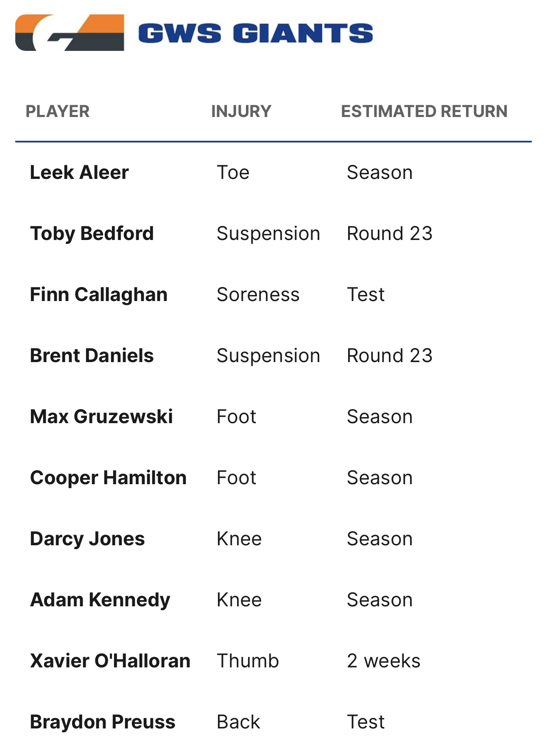The width and height of the screenshot is (547, 756).
Task: Open Adam Kennedy player entry
Action: coord(100,600)
